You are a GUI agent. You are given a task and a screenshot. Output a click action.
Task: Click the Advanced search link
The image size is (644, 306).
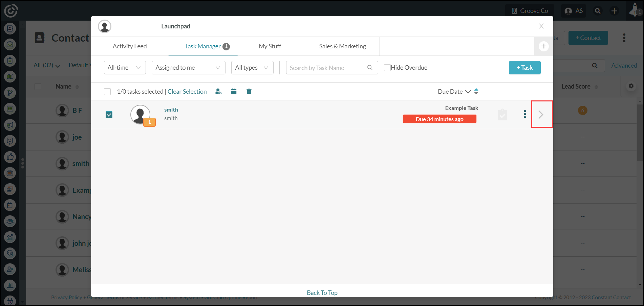click(624, 66)
